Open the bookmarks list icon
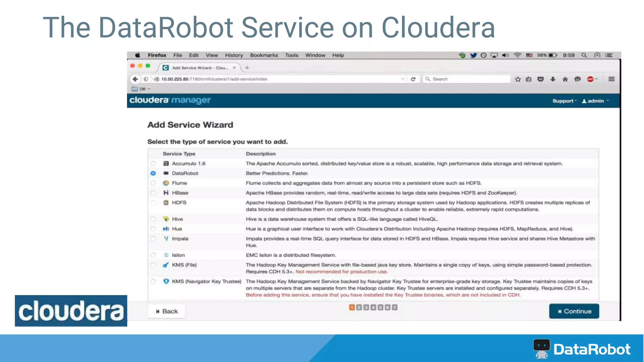The height and width of the screenshot is (362, 644). coord(529,79)
